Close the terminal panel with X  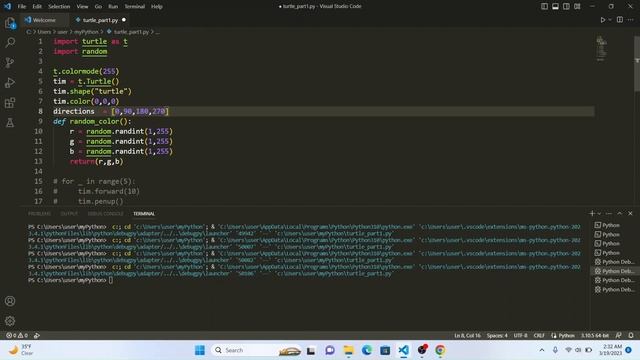coord(630,213)
